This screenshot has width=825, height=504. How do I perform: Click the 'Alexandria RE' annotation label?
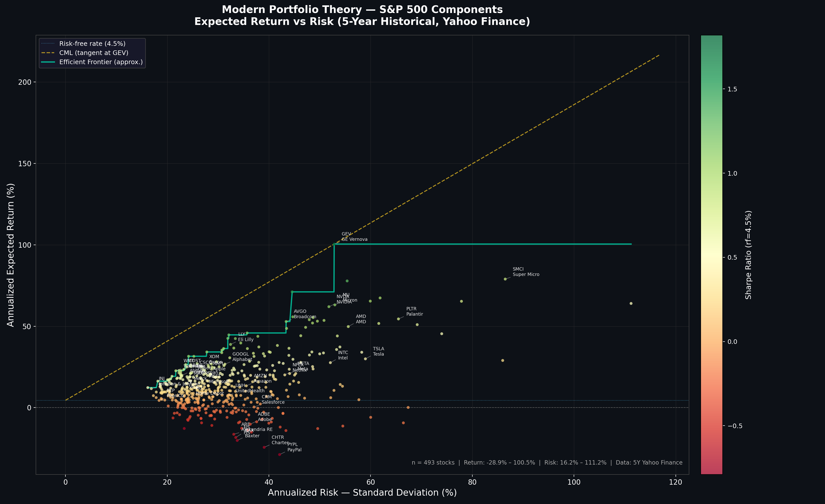257,430
